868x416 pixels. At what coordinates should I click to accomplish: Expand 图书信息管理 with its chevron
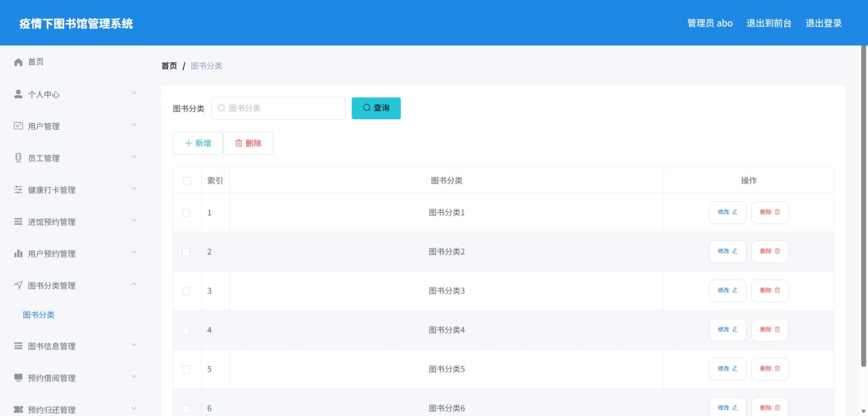coord(134,345)
